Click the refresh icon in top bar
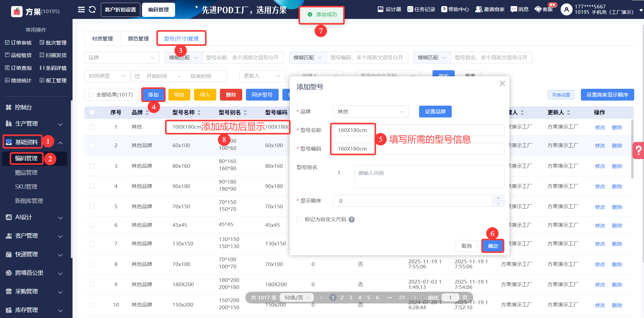This screenshot has width=644, height=318. pyautogui.click(x=92, y=9)
